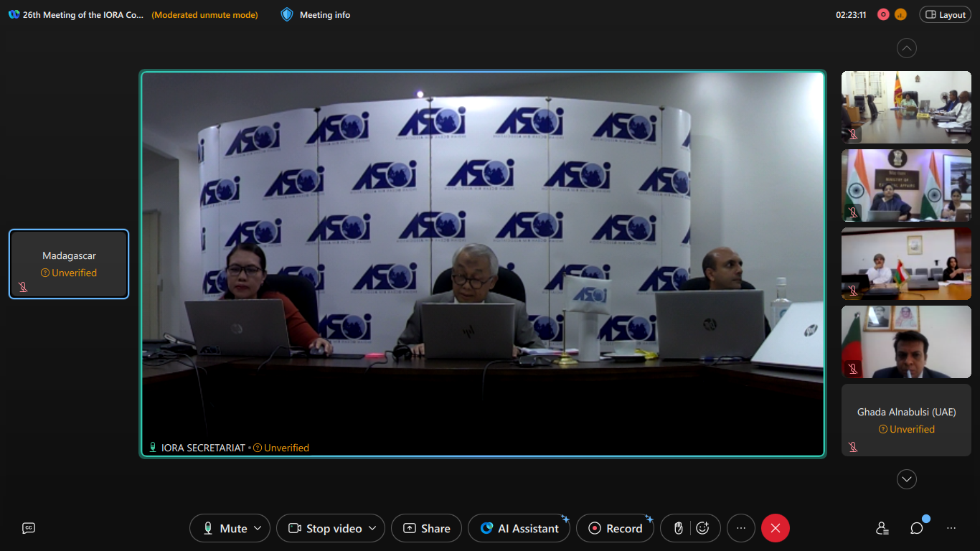Open the chat panel
980x551 pixels.
click(x=917, y=528)
